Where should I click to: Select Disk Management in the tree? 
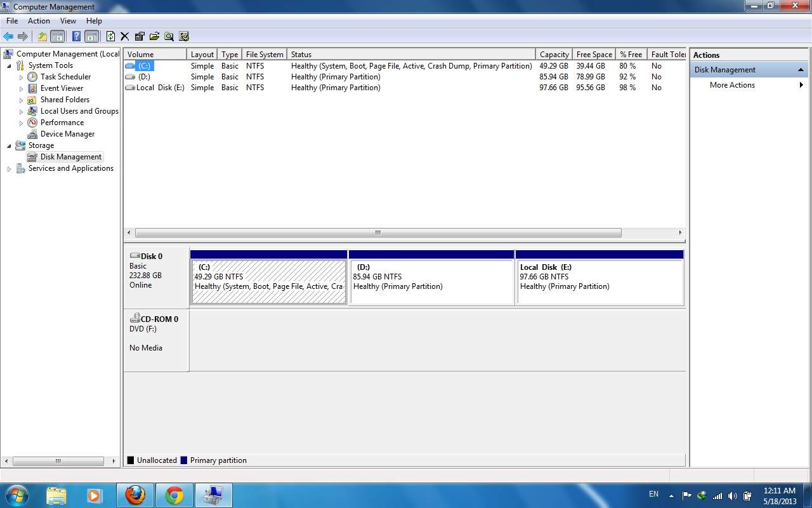coord(70,157)
